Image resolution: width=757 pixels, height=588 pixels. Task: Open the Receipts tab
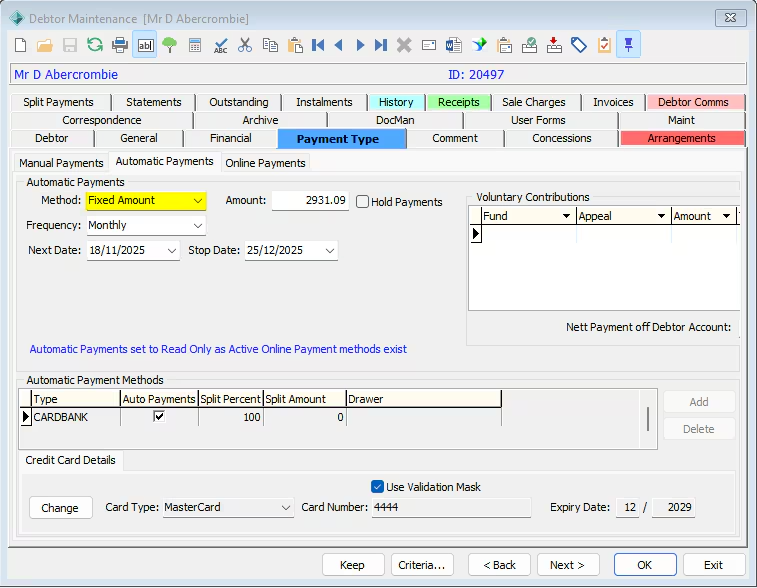458,102
